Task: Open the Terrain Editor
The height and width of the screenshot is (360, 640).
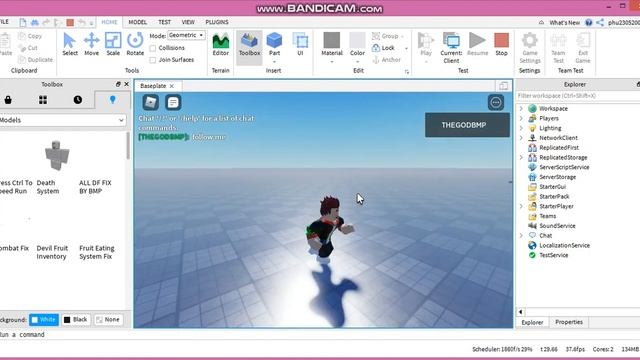Action: point(220,44)
